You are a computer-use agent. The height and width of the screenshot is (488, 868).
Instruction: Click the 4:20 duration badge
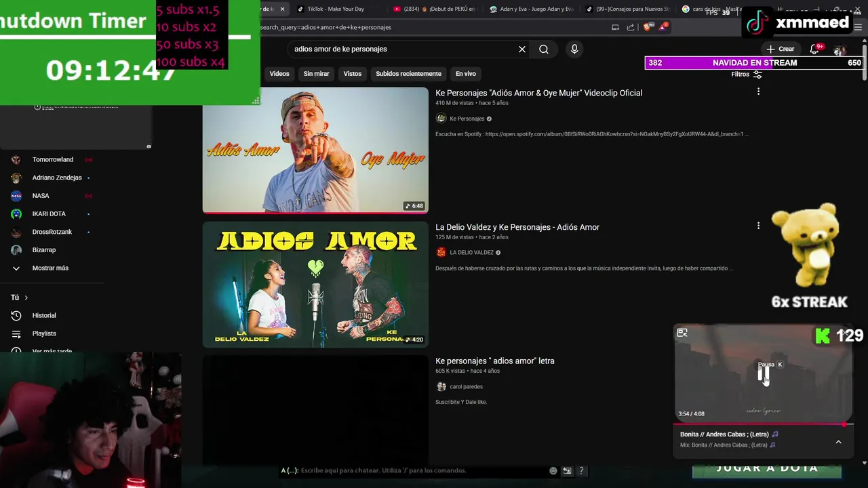point(414,340)
